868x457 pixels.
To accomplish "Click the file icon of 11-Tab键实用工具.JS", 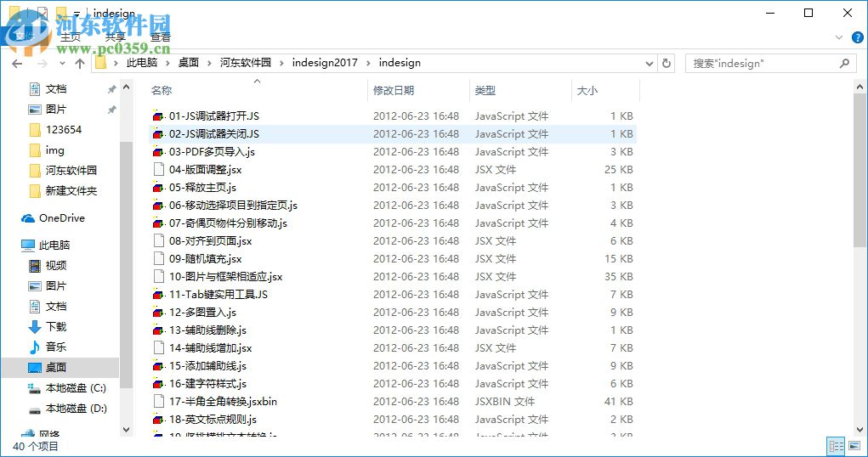I will (158, 295).
